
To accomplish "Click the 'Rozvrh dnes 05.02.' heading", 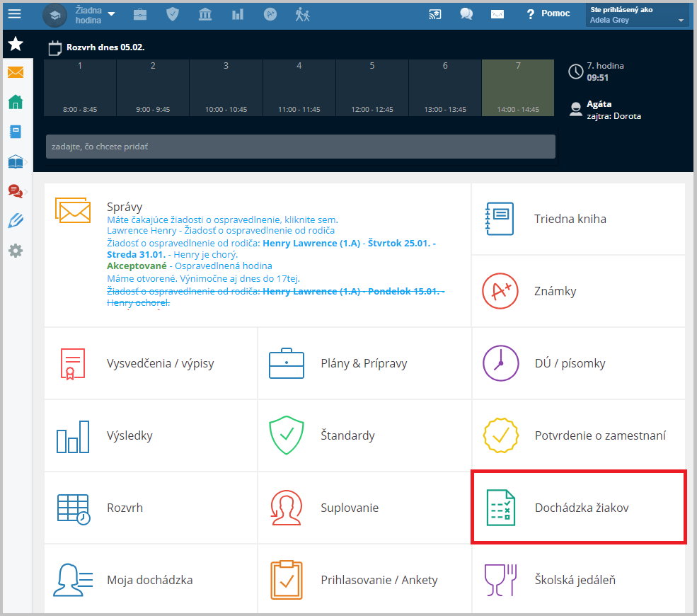I will click(105, 47).
